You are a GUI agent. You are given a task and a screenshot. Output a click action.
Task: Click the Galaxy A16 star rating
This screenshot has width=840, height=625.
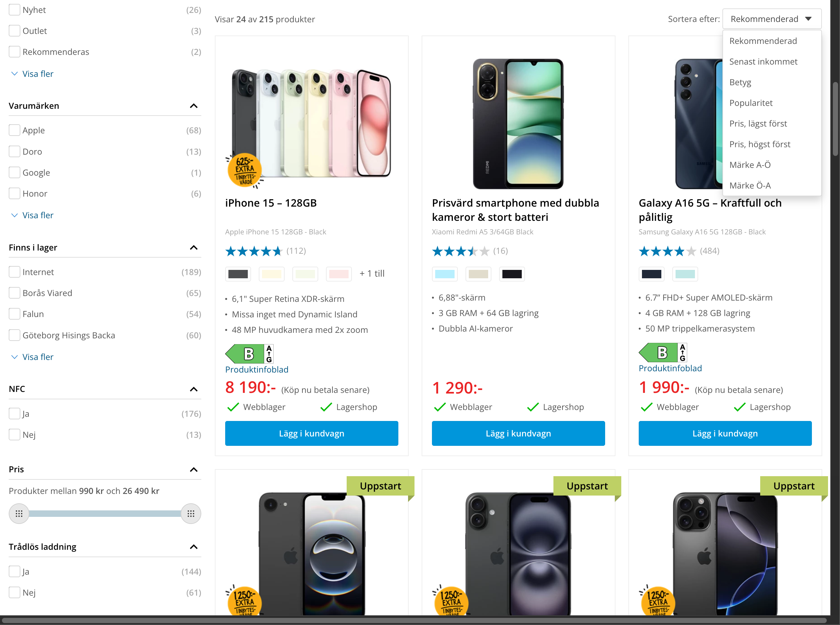[x=667, y=251]
